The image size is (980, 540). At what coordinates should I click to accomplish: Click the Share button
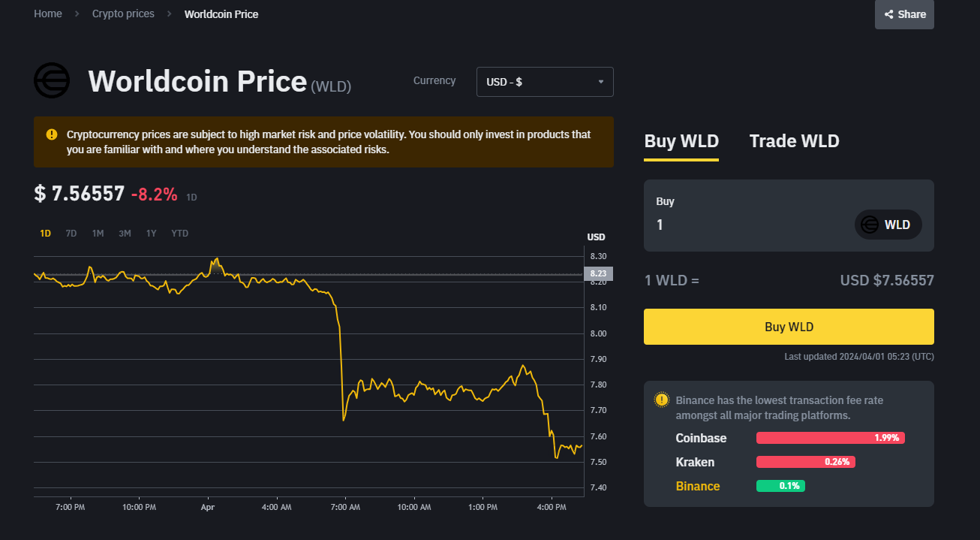pyautogui.click(x=904, y=14)
